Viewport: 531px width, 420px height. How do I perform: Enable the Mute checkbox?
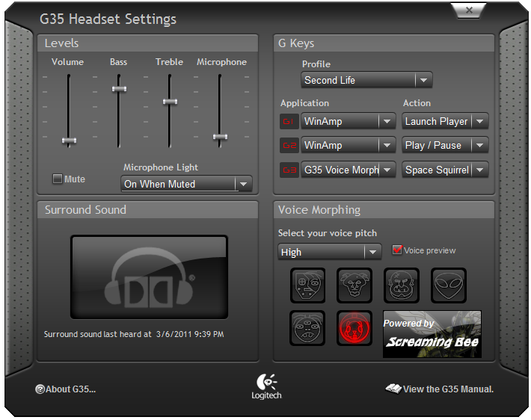coord(58,179)
